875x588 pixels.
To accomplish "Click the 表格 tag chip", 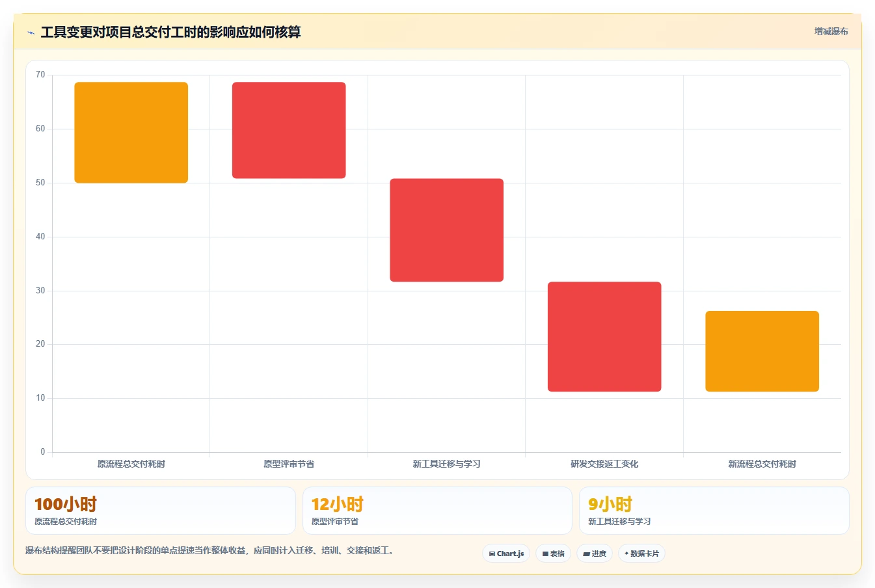I will (553, 554).
